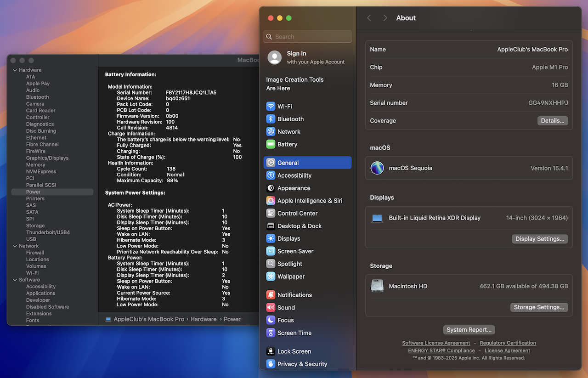Click battery serial F8Y2117H8JCQ1LTA5
The width and height of the screenshot is (588, 378).
point(191,93)
